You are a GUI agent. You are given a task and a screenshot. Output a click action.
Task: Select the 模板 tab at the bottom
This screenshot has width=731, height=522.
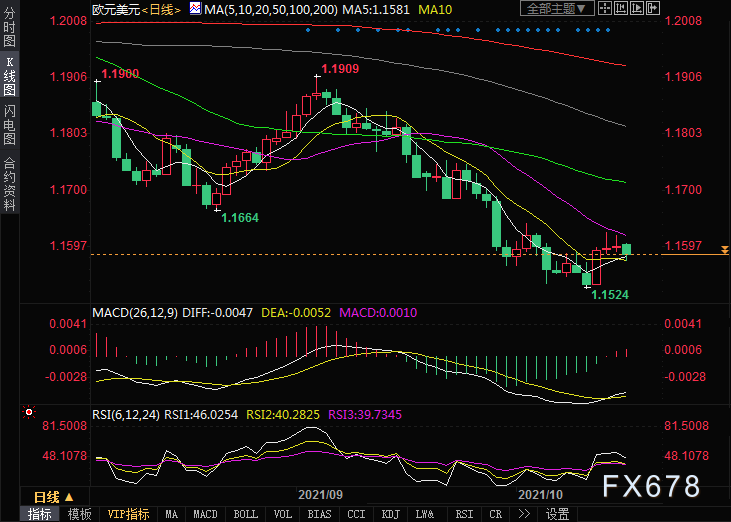(79, 514)
